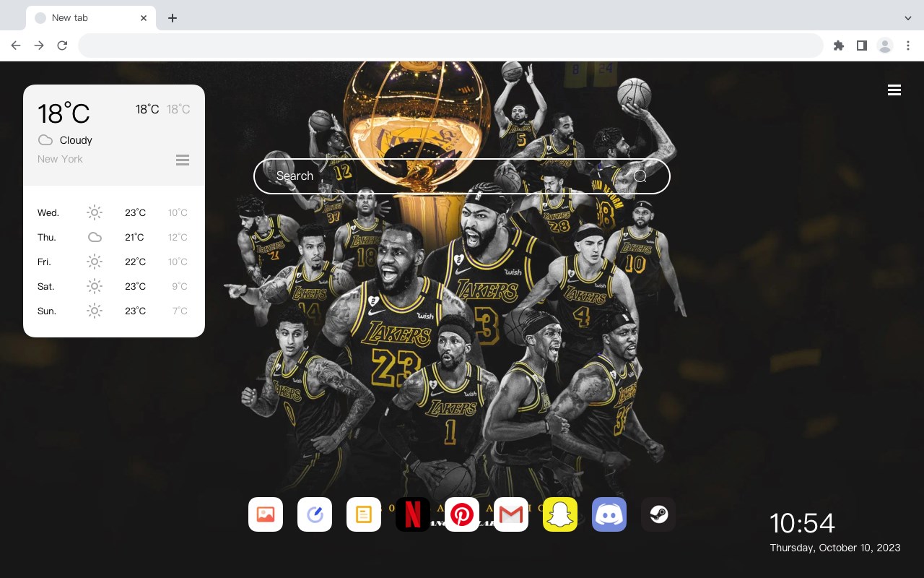The image size is (924, 578).
Task: Open the browser profile avatar
Action: (x=885, y=46)
